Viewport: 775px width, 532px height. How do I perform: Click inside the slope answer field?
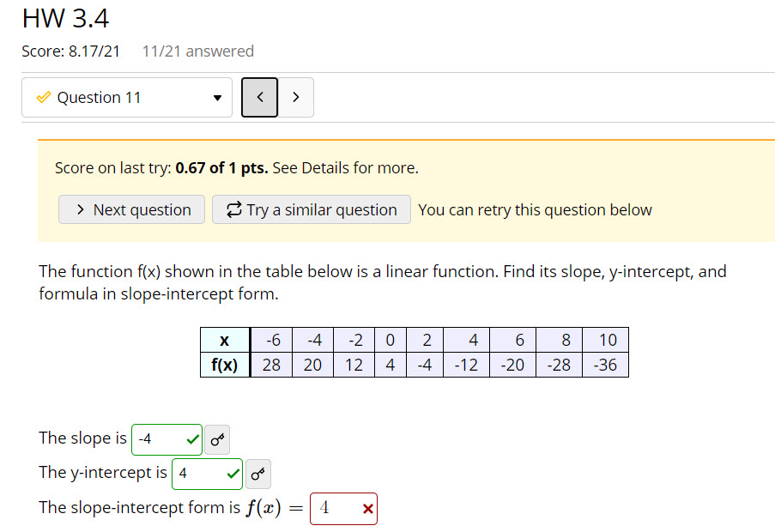point(159,438)
